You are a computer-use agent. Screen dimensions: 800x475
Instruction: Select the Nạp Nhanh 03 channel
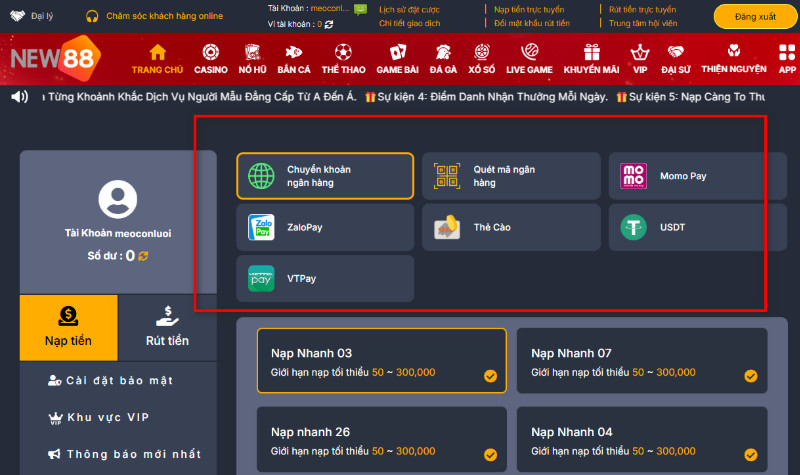point(382,361)
